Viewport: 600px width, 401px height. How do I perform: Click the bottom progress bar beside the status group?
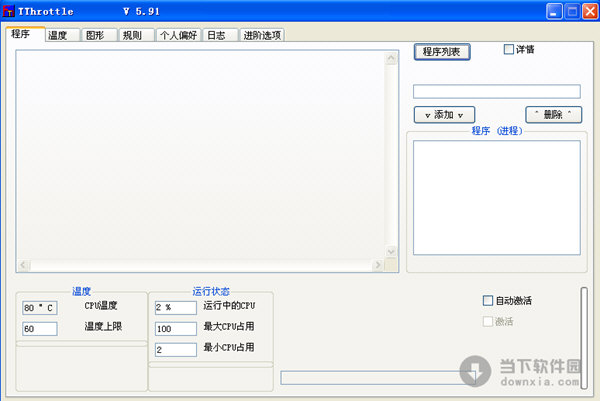[378, 378]
